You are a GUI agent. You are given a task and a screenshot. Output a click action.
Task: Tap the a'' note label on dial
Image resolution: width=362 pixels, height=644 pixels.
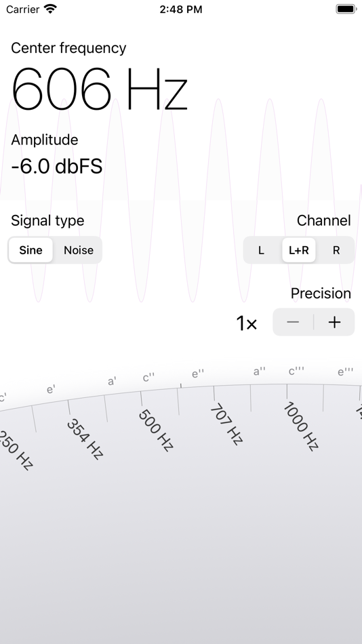[x=259, y=371]
